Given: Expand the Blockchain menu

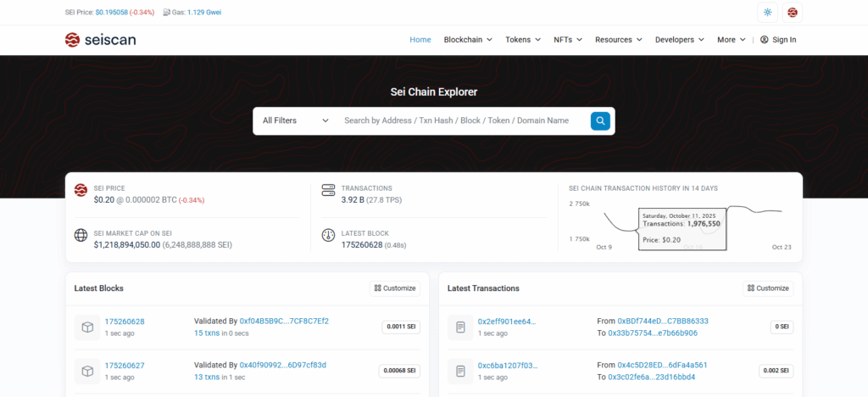Looking at the screenshot, I should [x=469, y=40].
